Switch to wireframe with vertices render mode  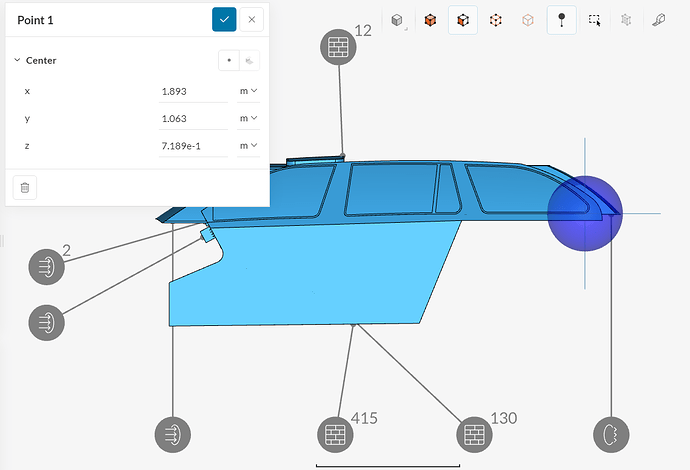(495, 20)
